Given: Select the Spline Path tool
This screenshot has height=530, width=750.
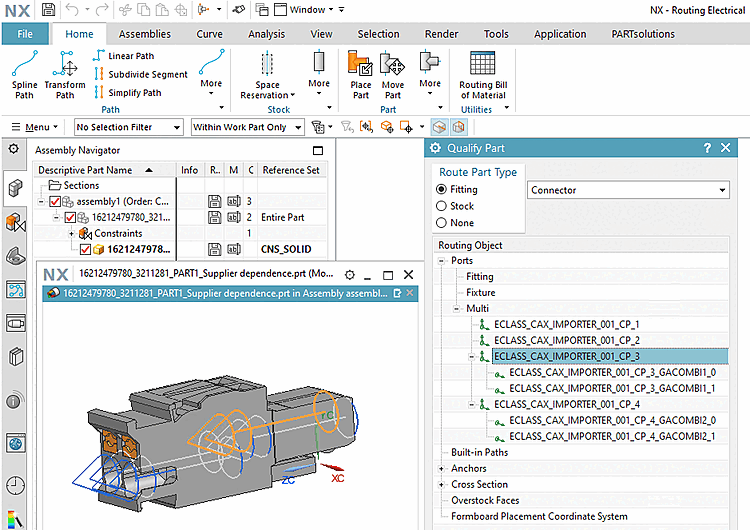Looking at the screenshot, I should click(x=24, y=75).
